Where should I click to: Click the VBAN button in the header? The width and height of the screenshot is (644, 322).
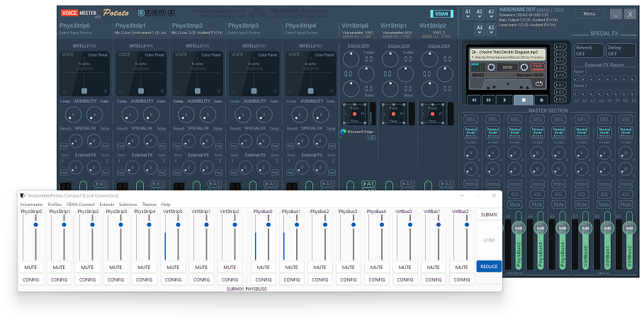(x=441, y=13)
